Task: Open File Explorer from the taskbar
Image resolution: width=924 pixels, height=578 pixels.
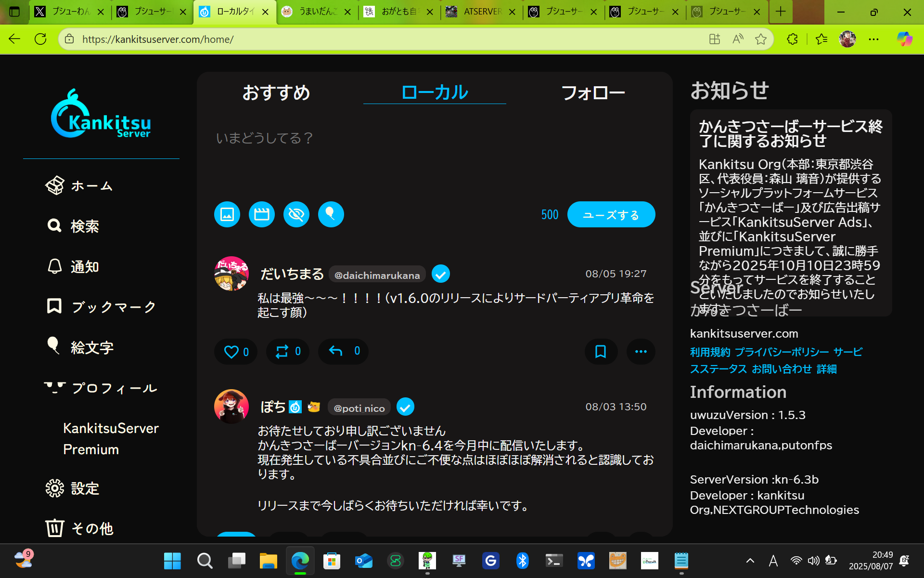Action: click(268, 561)
